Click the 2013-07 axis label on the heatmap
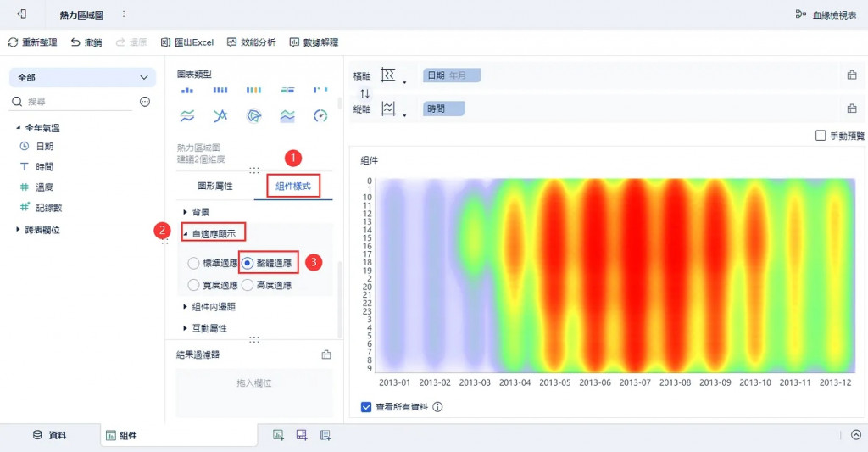Screen dimensions: 868x452 [x=635, y=382]
